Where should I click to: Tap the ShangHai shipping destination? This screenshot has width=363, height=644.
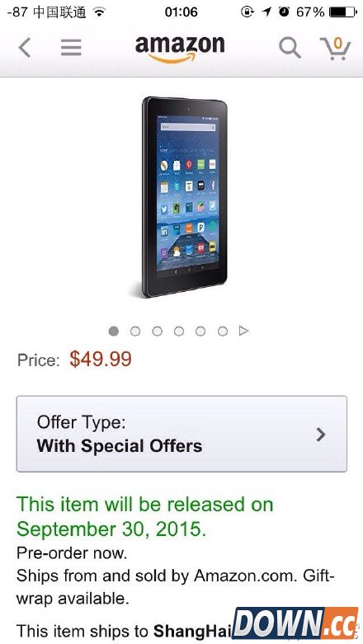coord(193,631)
